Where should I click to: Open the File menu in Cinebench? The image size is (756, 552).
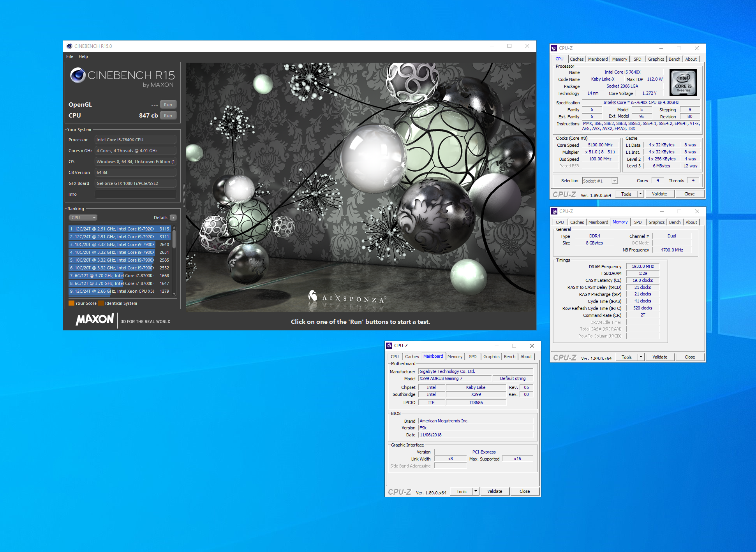point(70,56)
